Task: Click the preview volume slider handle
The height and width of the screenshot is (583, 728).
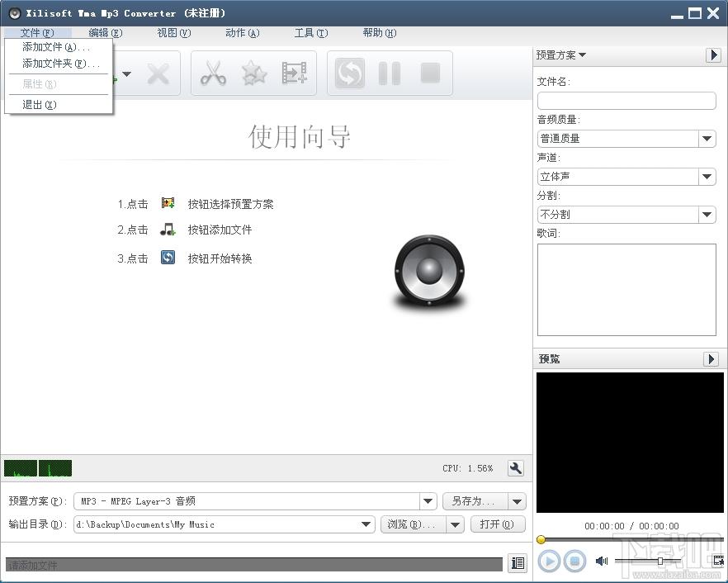Action: pyautogui.click(x=659, y=562)
